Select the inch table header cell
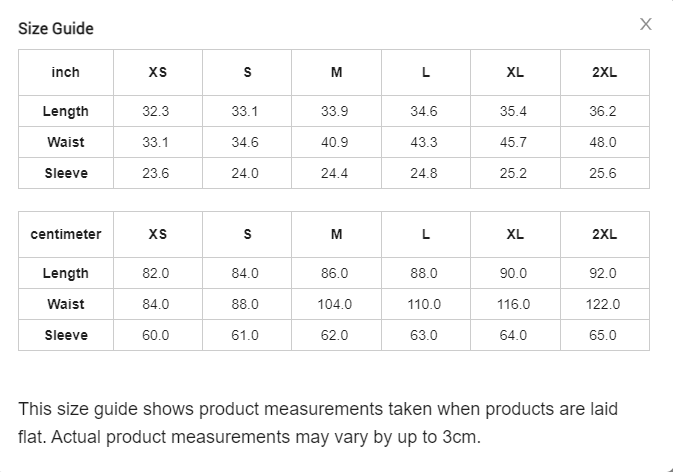Image resolution: width=673 pixels, height=472 pixels. pos(66,73)
